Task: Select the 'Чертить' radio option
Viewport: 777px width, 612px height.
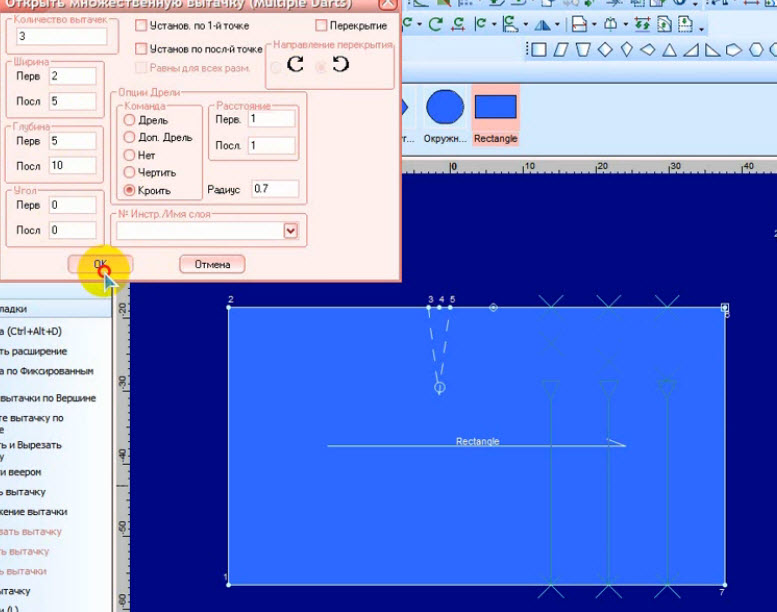Action: (129, 172)
